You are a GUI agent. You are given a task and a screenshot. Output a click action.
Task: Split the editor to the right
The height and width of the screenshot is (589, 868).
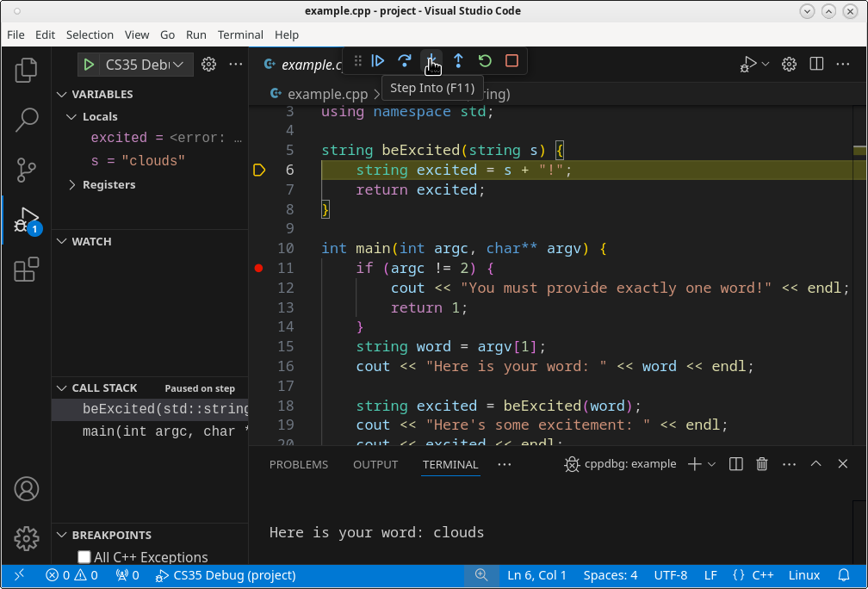pyautogui.click(x=816, y=65)
